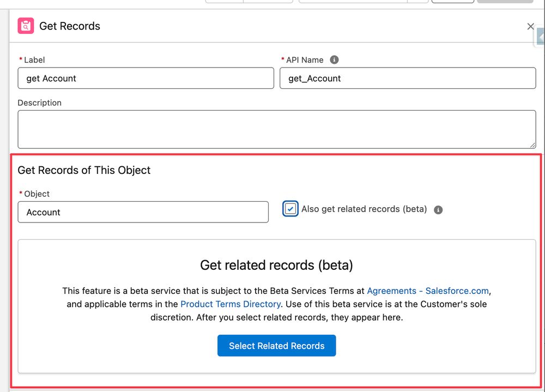Edit the API Name field get_Account
The width and height of the screenshot is (545, 392).
pyautogui.click(x=407, y=79)
